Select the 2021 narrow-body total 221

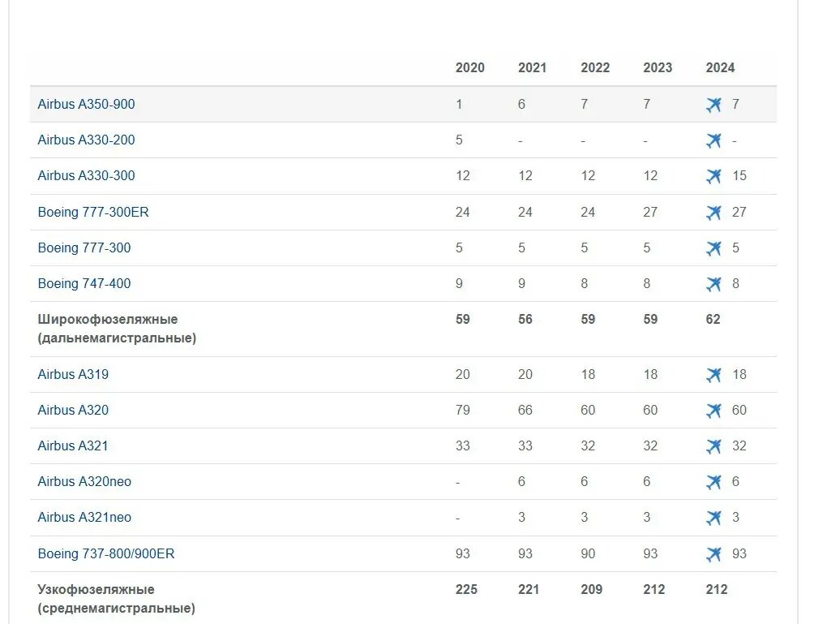(528, 590)
